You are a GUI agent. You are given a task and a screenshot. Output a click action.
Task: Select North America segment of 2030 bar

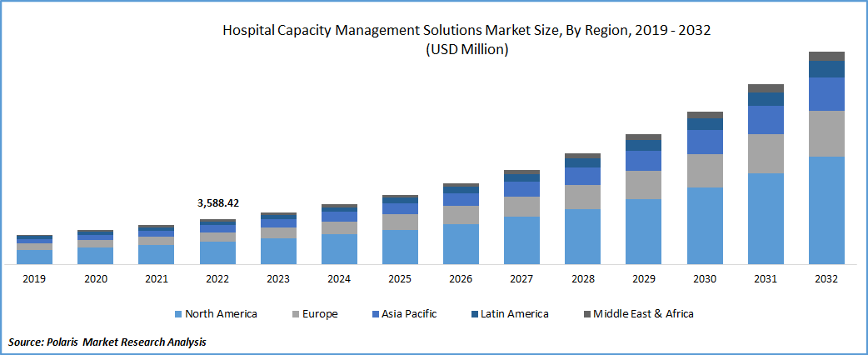click(705, 226)
